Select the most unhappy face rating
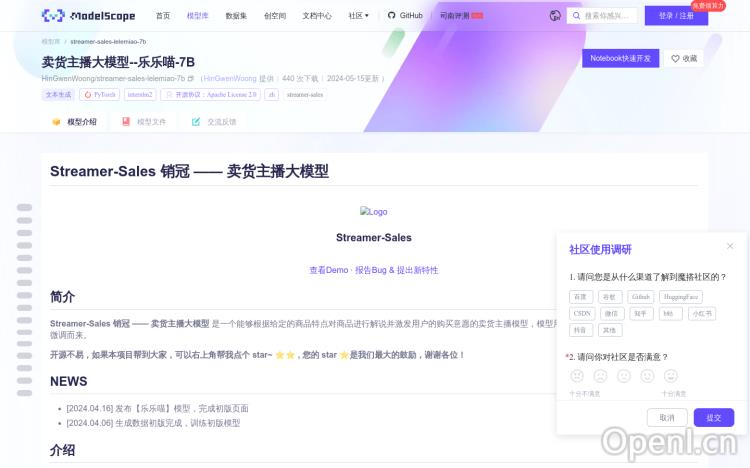 click(x=577, y=376)
